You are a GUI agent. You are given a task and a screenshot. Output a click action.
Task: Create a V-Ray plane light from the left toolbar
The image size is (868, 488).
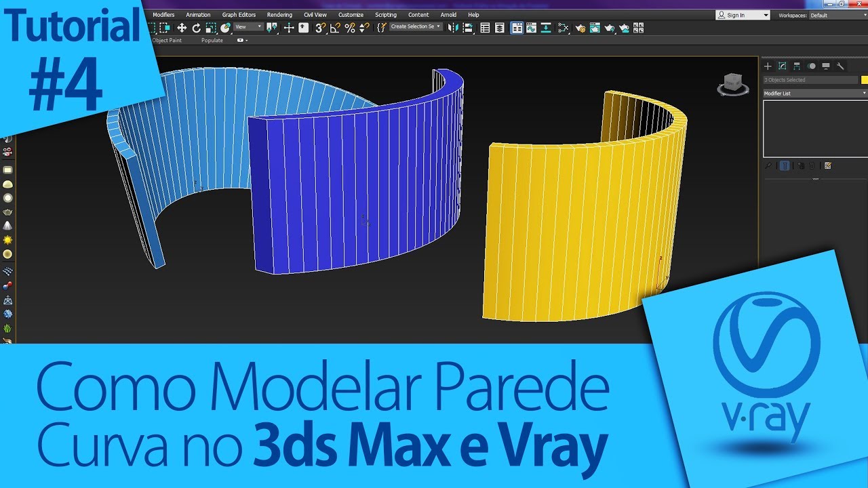pos(7,169)
